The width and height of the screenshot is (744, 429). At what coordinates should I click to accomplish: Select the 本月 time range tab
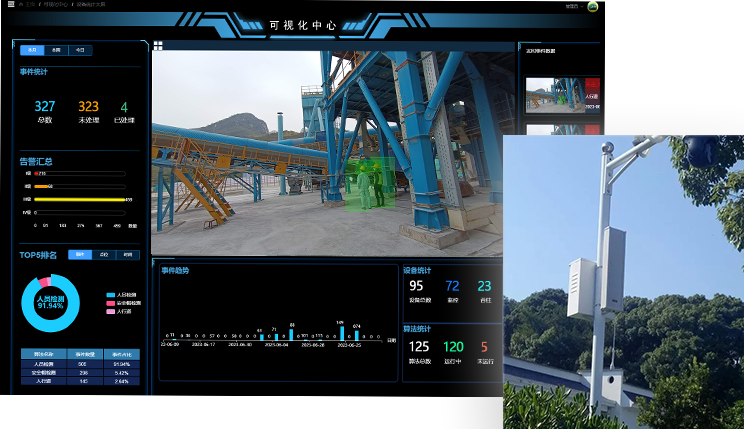click(32, 49)
